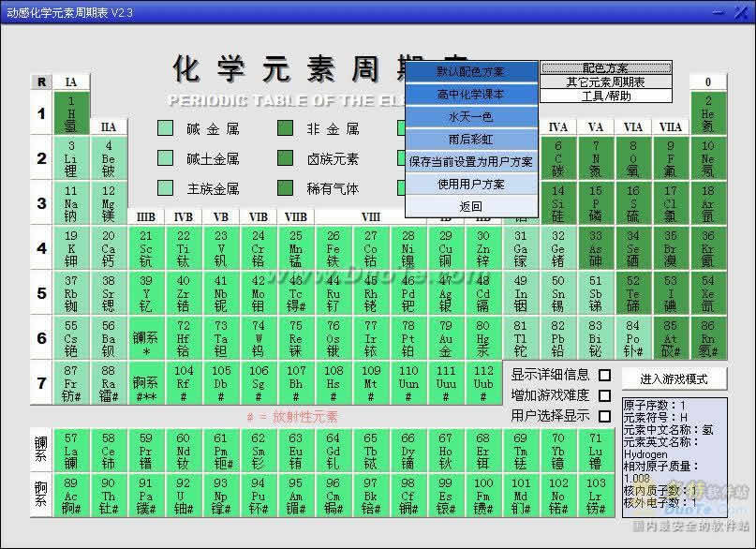Click the Scandium (Sc) element cell
The height and width of the screenshot is (549, 756).
point(146,248)
